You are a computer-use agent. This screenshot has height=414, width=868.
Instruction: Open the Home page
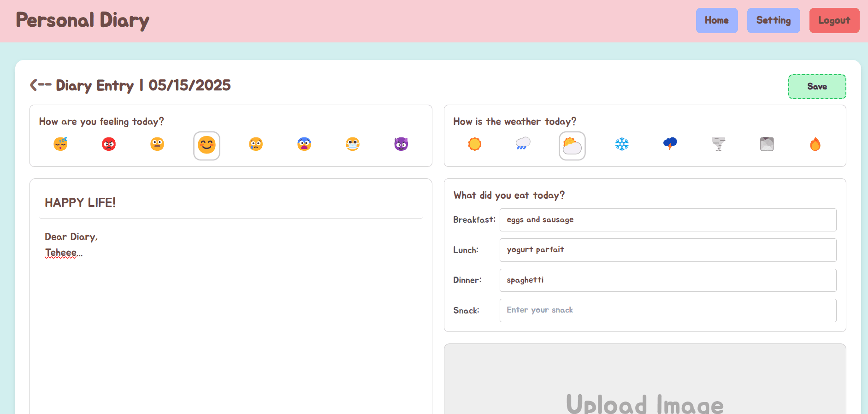pos(717,20)
